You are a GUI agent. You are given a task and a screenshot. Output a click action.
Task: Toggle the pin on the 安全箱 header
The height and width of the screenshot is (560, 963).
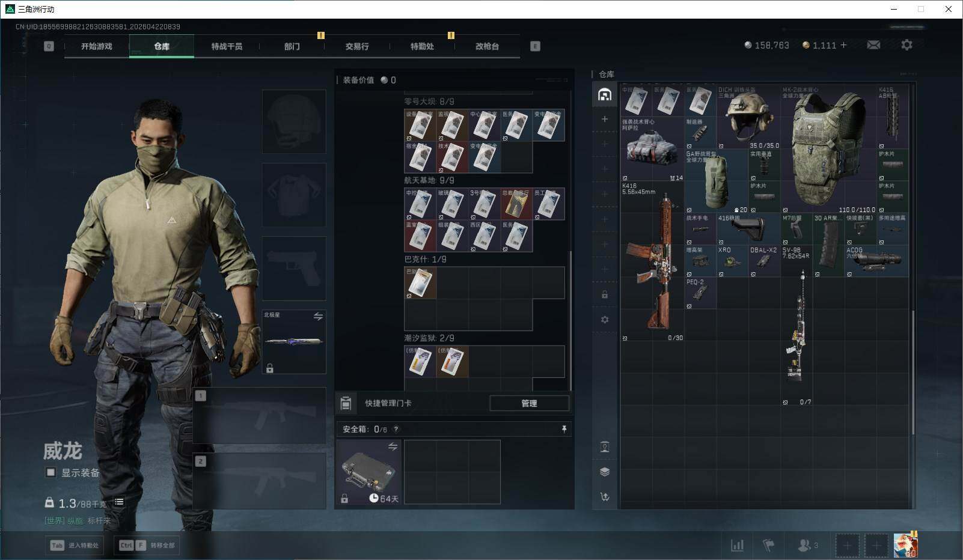pos(564,429)
